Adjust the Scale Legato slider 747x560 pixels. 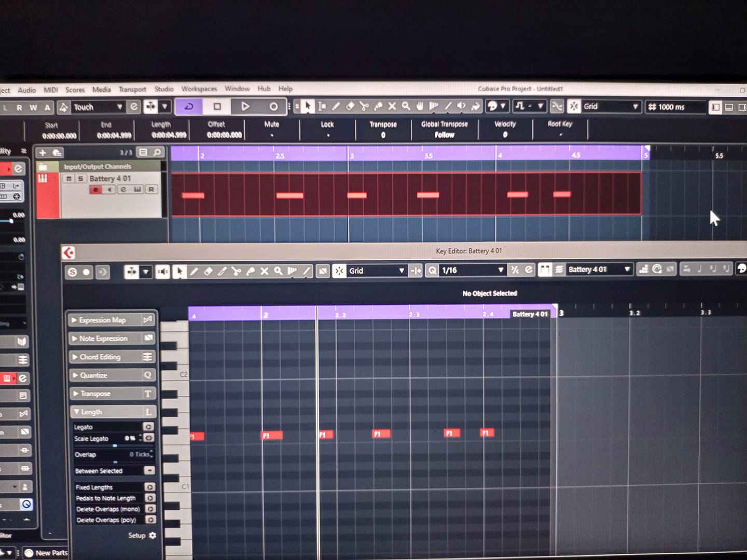point(115,445)
